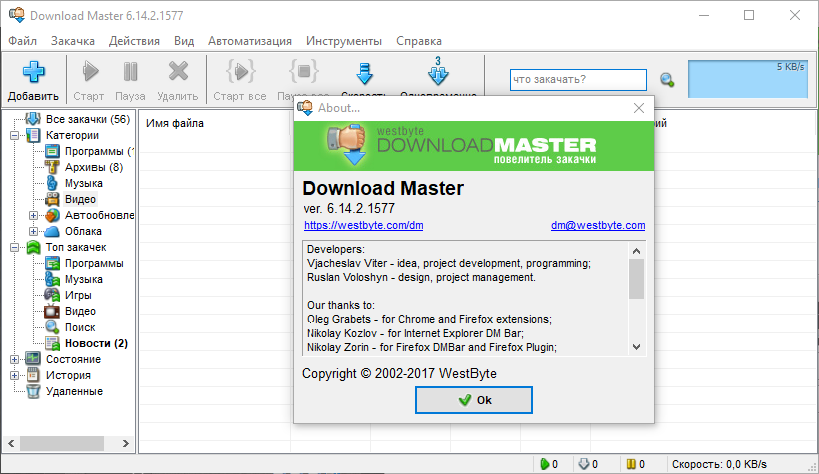This screenshot has height=474, width=819.
Task: Open Музыка under Топ закачек
Action: point(84,279)
